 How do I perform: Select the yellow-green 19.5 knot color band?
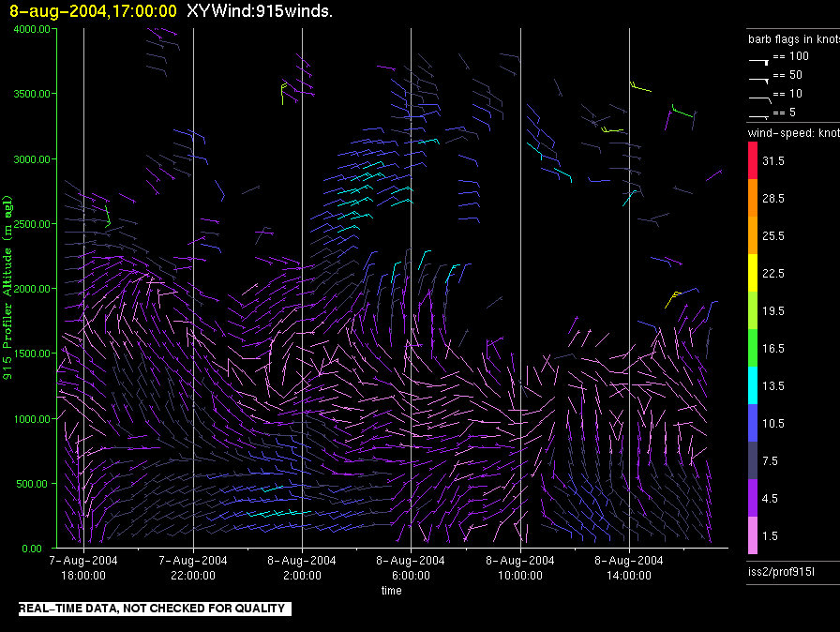(753, 310)
